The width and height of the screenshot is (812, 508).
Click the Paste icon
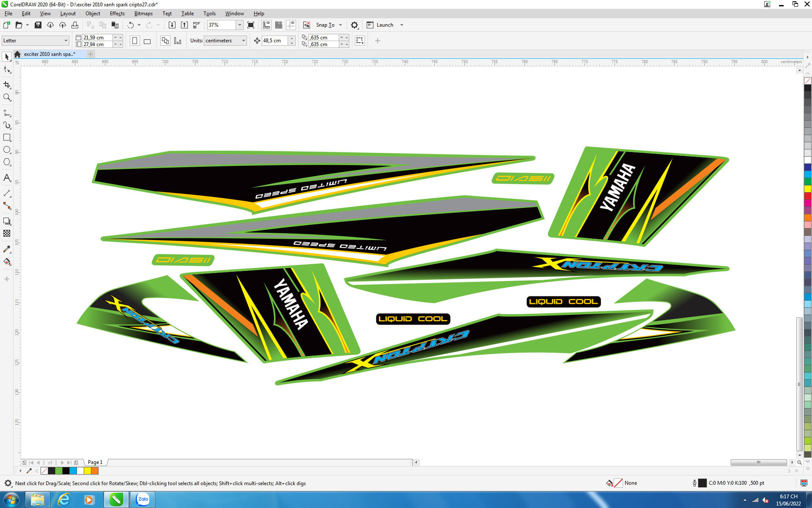(x=115, y=25)
